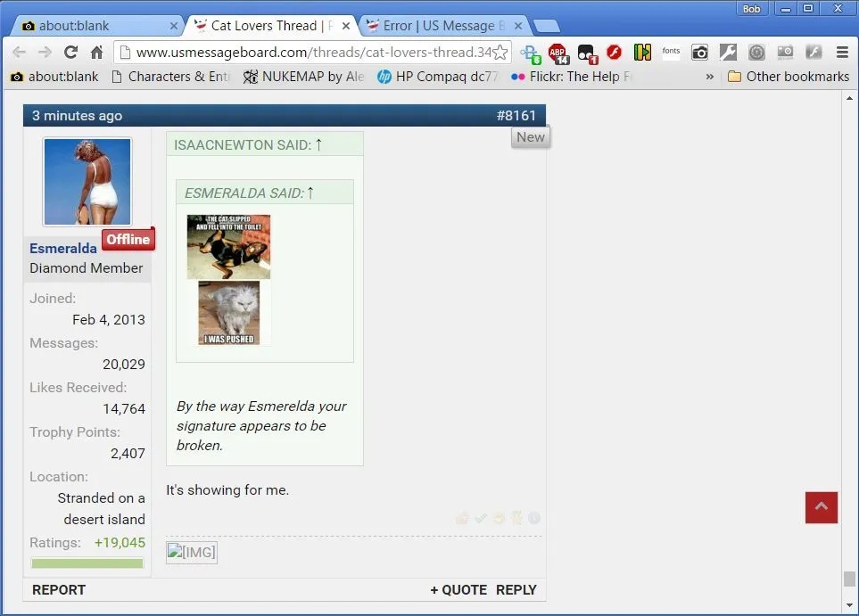Open the grey circular extension icon
The height and width of the screenshot is (616, 859).
pyautogui.click(x=756, y=53)
